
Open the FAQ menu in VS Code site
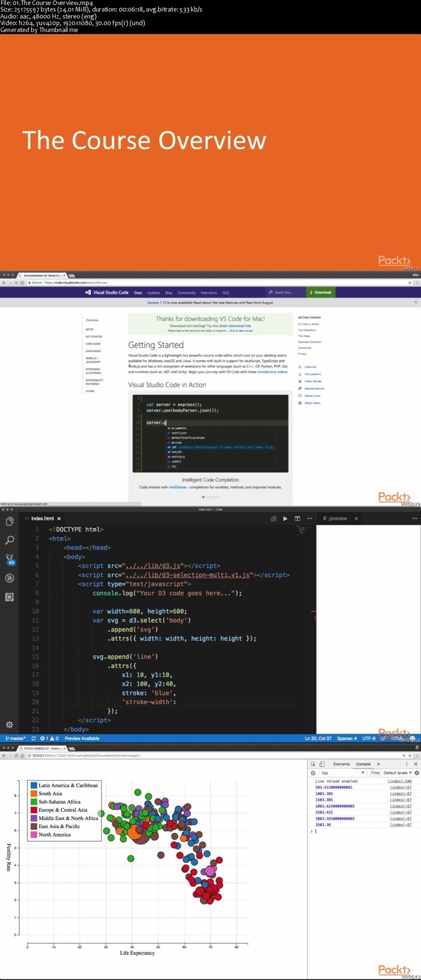(x=226, y=292)
